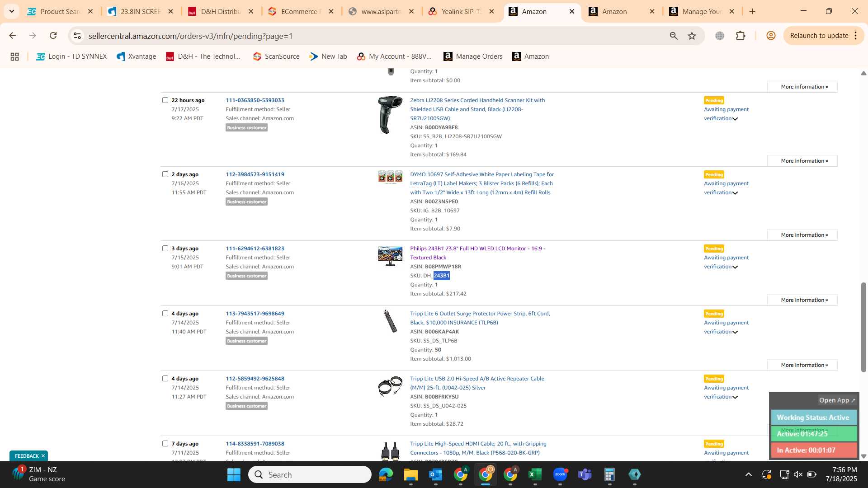Open the Chrome profile icon
This screenshot has height=488, width=868.
[771, 36]
